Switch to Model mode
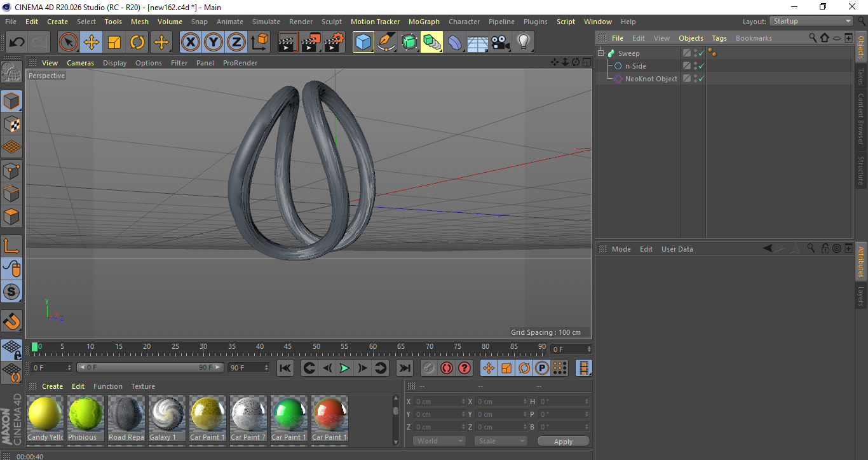 pos(11,102)
